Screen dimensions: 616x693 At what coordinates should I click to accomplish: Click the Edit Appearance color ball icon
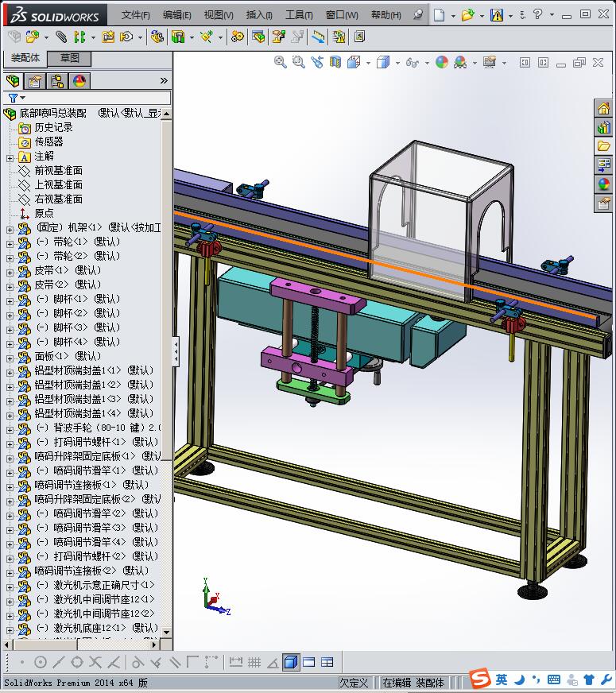[442, 62]
